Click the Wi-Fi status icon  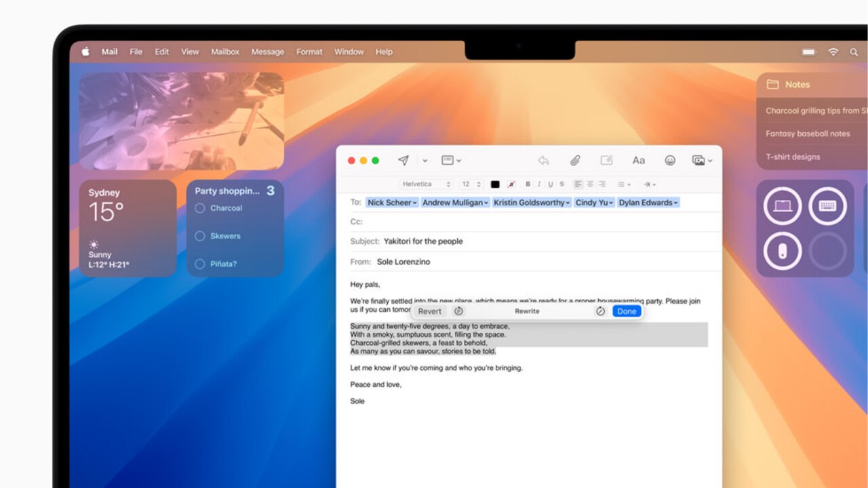833,52
